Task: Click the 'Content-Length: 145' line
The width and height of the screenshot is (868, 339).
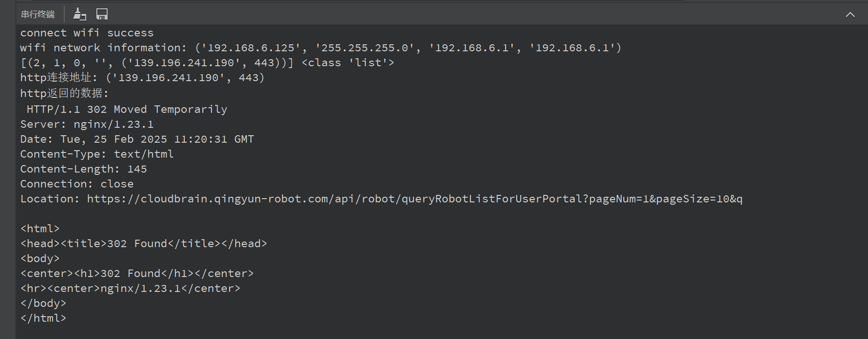Action: (x=83, y=169)
